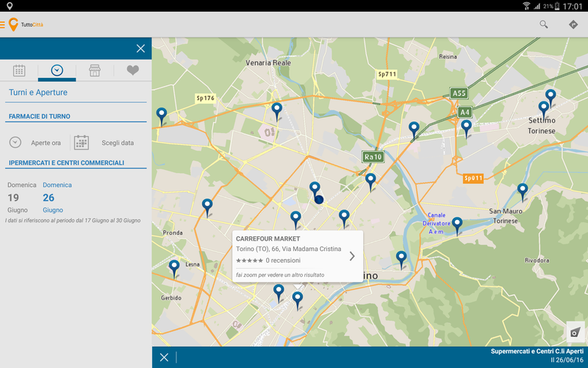588x368 pixels.
Task: Close the blue side panel header
Action: coord(140,49)
